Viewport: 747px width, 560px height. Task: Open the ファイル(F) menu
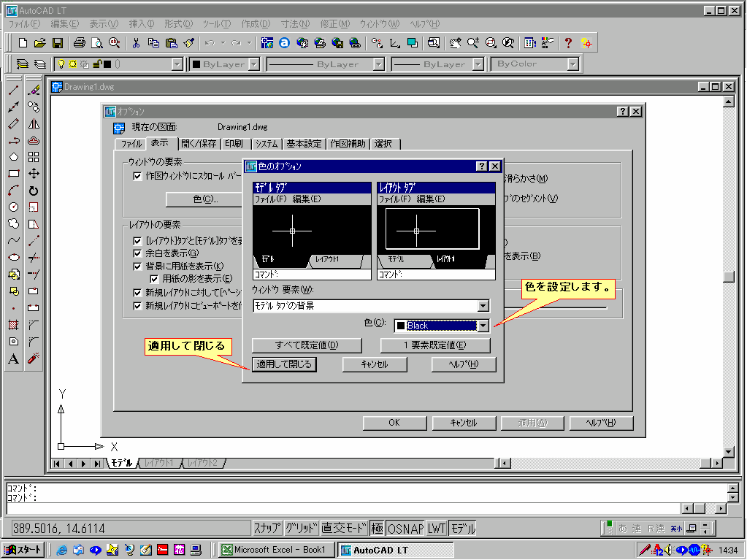24,24
